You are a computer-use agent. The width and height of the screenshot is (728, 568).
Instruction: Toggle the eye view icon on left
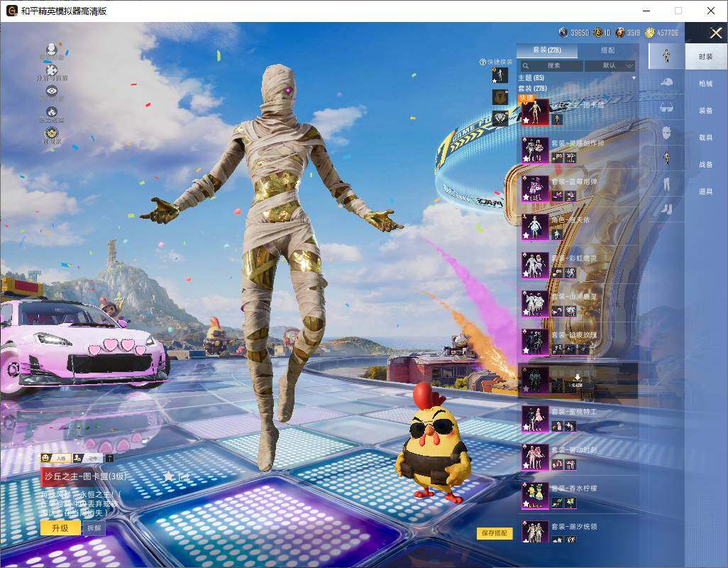pyautogui.click(x=52, y=91)
